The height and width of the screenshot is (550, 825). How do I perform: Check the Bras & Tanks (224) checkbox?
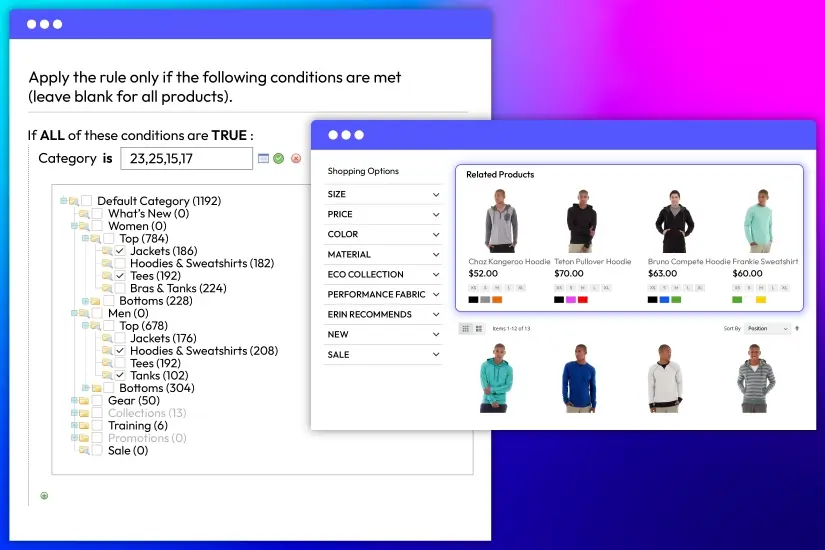tap(120, 288)
